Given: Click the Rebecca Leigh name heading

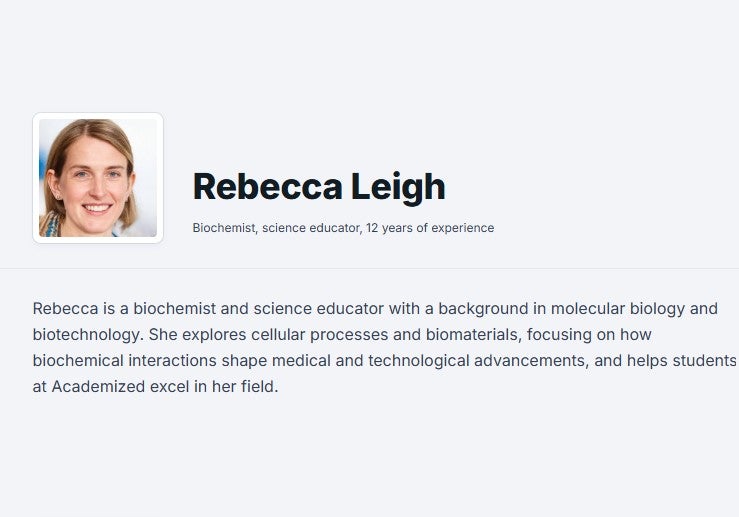Looking at the screenshot, I should [319, 187].
